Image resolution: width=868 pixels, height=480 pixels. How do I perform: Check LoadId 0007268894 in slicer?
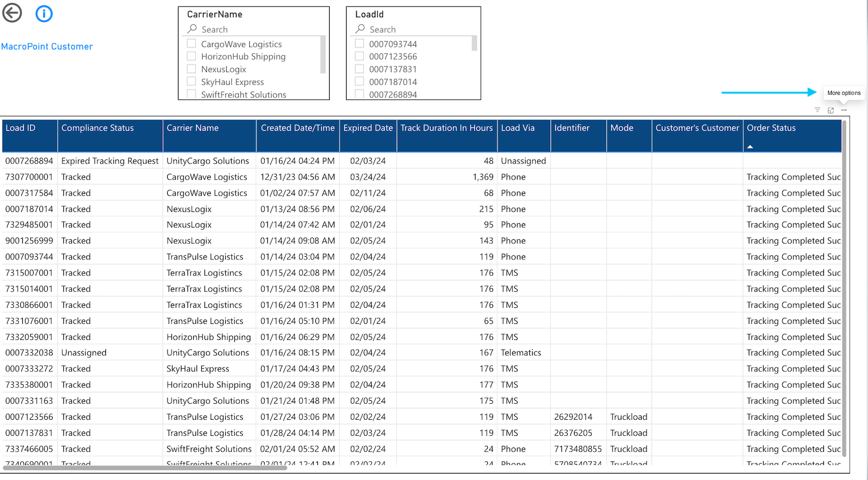(359, 94)
